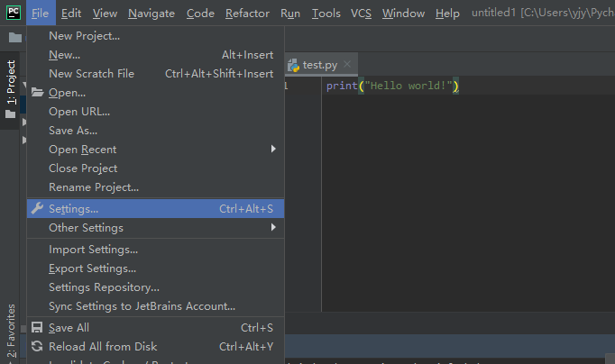Open the Refactor menu

(x=247, y=14)
